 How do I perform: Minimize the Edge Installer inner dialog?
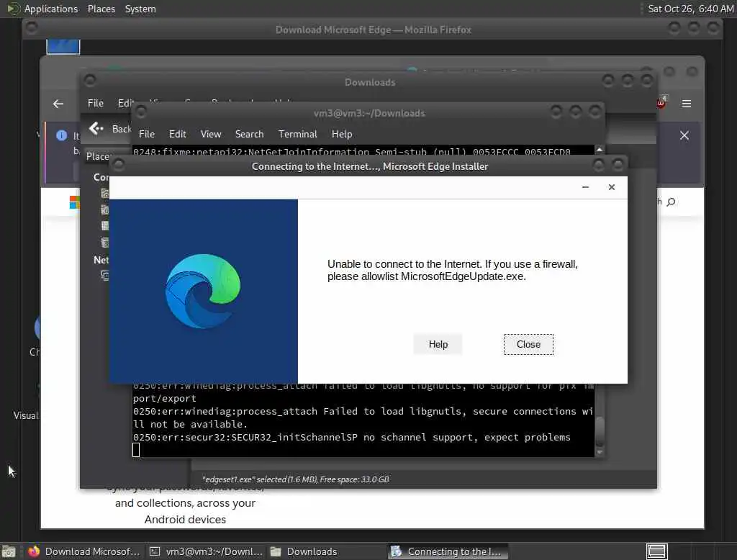(x=585, y=187)
